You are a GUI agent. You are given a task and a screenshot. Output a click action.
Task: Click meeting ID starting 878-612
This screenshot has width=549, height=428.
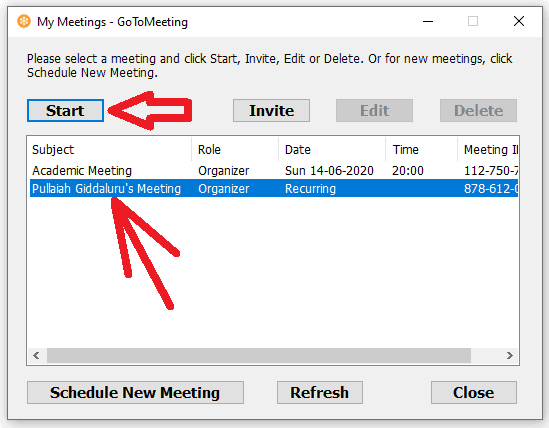click(491, 189)
